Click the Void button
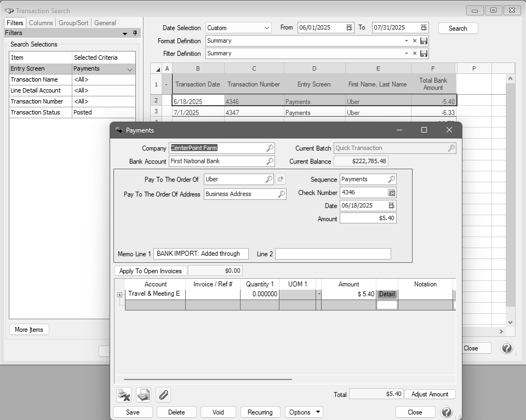The image size is (526, 420). pos(218,412)
